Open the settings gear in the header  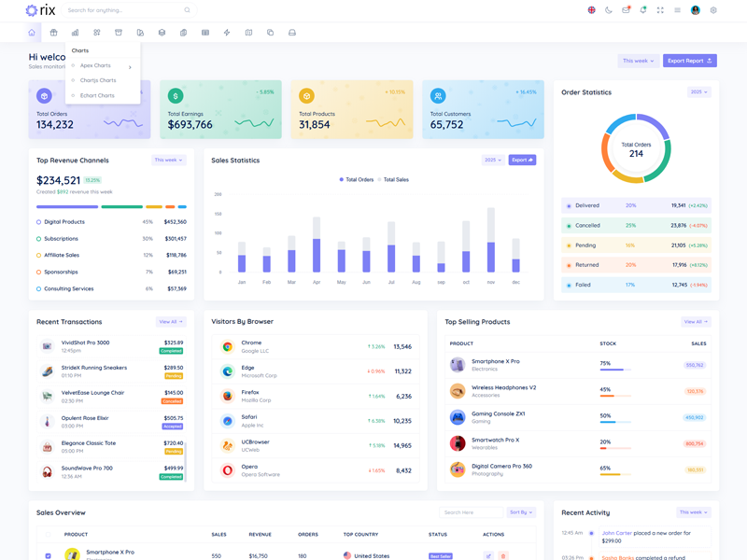coord(713,10)
